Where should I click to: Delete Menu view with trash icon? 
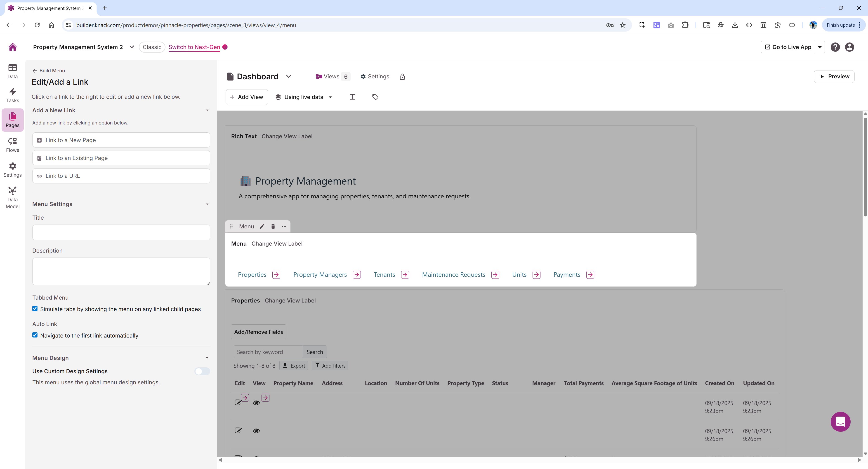click(x=273, y=227)
